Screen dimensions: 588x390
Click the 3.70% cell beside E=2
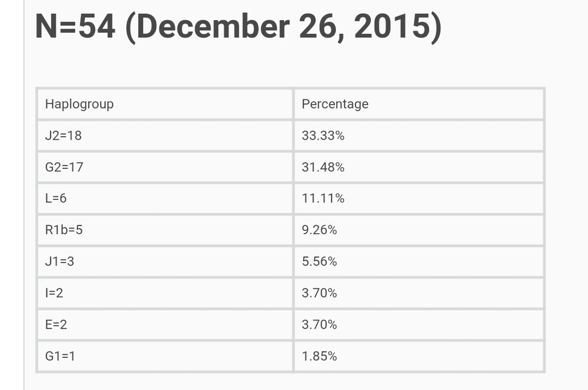(x=419, y=325)
